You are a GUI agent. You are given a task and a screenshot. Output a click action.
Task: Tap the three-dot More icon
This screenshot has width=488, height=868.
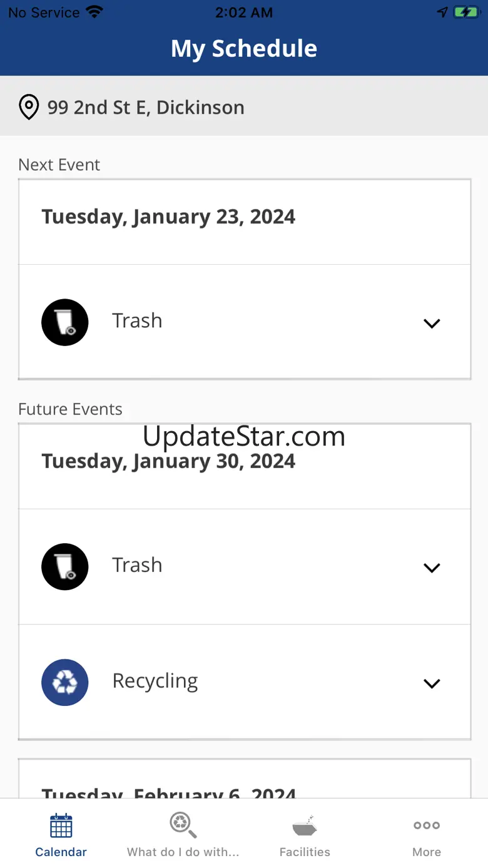tap(427, 825)
